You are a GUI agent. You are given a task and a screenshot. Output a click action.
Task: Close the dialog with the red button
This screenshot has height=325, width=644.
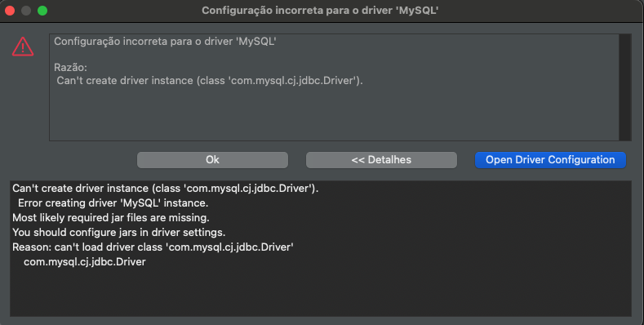point(10,11)
